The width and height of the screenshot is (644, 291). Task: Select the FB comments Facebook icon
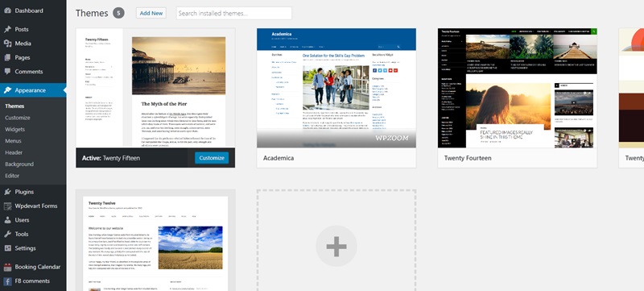7,281
